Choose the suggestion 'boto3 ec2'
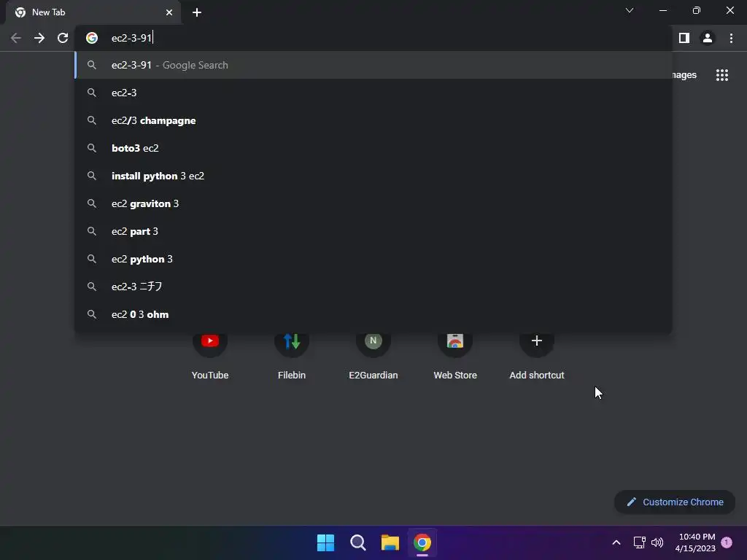 [373, 148]
